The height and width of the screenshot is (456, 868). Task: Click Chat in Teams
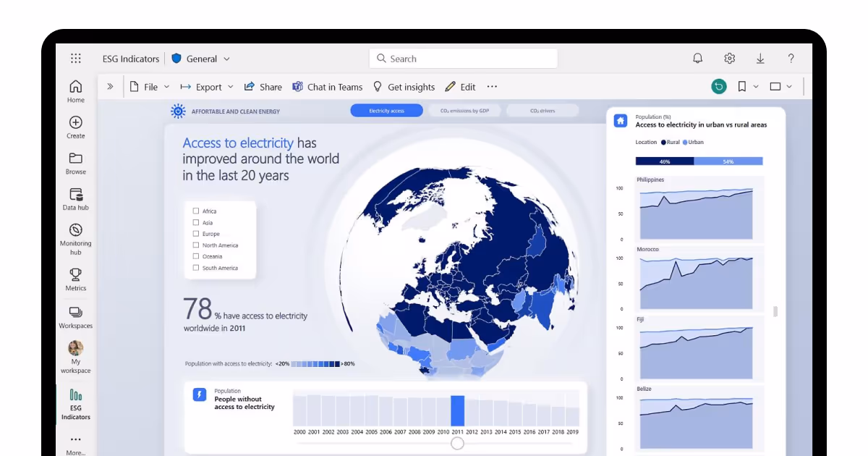click(328, 86)
